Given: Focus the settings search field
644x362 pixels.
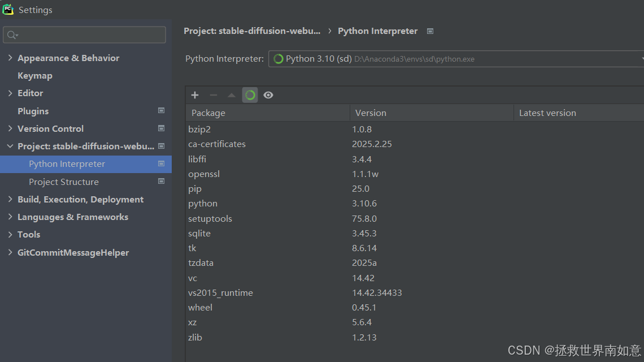Looking at the screenshot, I should (x=84, y=35).
